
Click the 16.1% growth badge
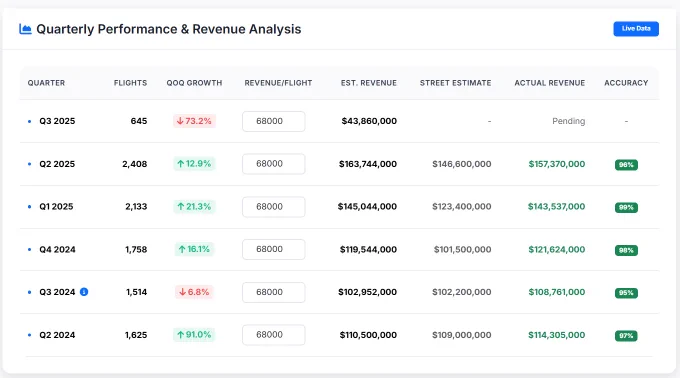click(194, 249)
